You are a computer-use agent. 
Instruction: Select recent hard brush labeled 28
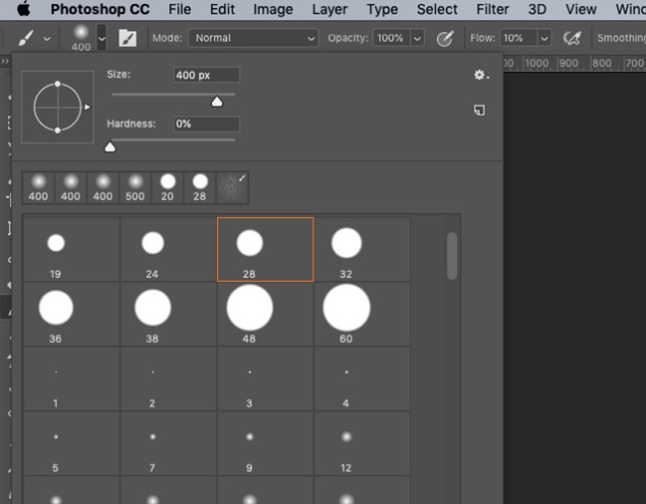[199, 188]
